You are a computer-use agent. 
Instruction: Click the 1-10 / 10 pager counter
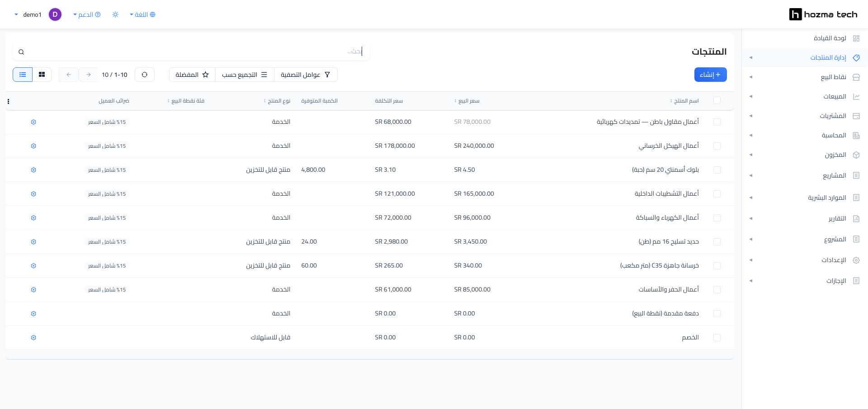click(x=114, y=75)
